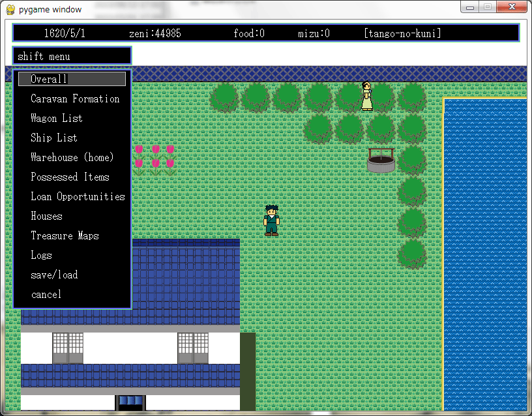Click the house entrance door
Image resolution: width=532 pixels, height=416 pixels.
coord(130,403)
